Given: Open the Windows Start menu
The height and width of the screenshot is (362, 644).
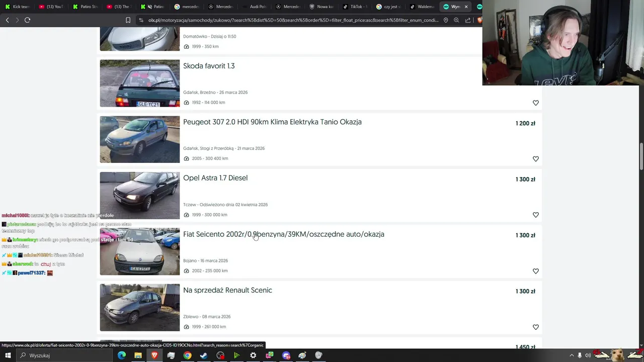Looking at the screenshot, I should [x=8, y=355].
